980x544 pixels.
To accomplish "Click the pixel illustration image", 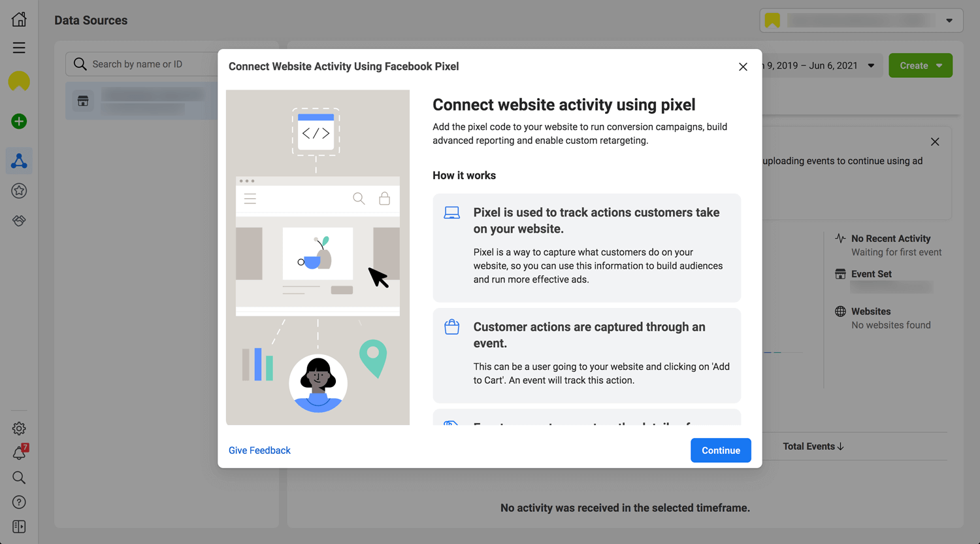I will [x=318, y=258].
